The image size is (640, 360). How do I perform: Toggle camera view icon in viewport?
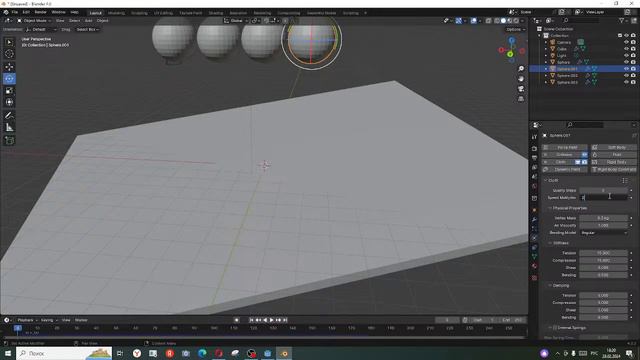[521, 89]
